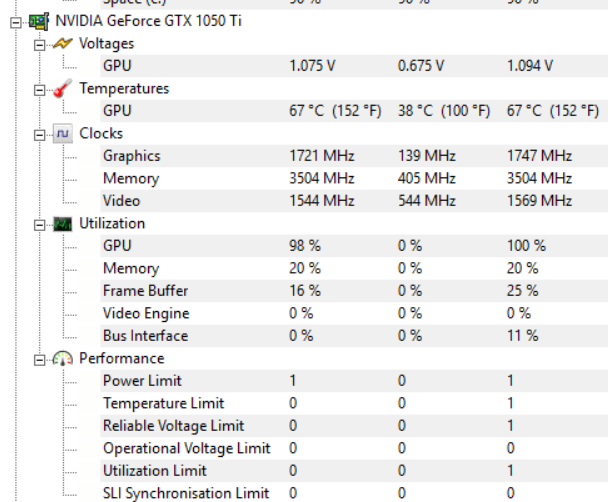Select the Memory row under Utilization
The height and width of the screenshot is (502, 608).
354,268
